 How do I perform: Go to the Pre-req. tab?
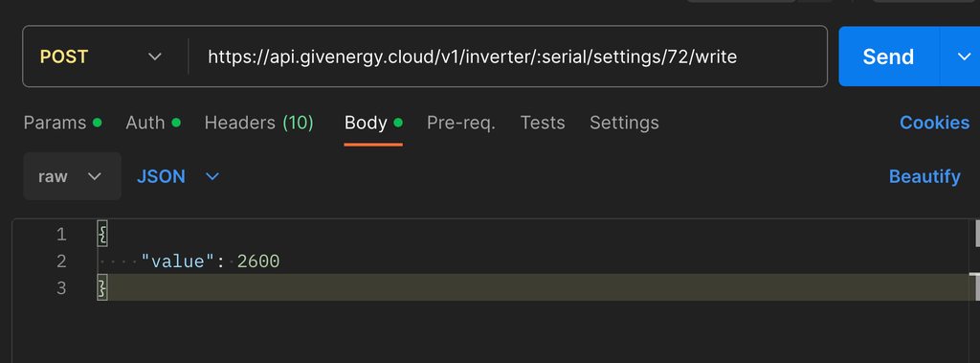[461, 123]
